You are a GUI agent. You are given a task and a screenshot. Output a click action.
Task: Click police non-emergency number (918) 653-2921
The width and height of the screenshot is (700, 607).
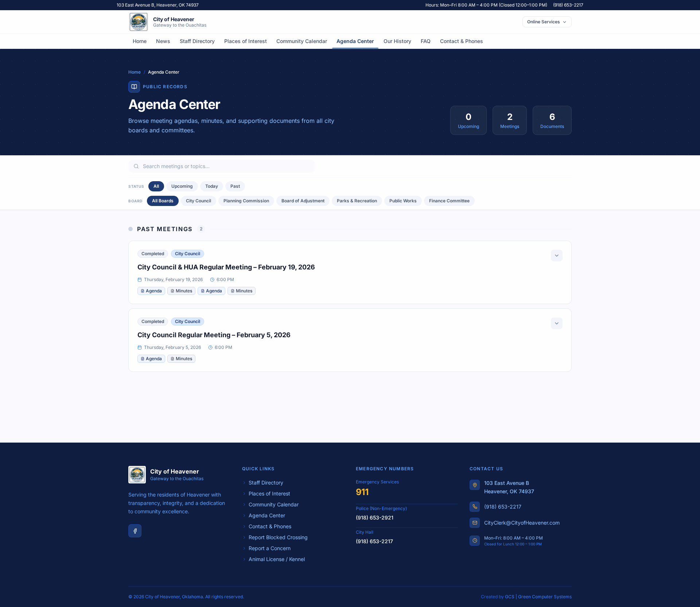pos(374,518)
